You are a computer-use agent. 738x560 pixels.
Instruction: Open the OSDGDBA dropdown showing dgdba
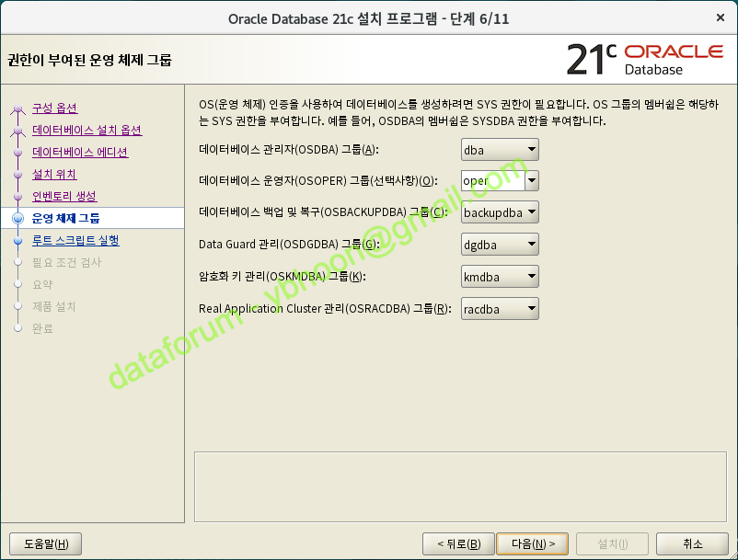500,245
